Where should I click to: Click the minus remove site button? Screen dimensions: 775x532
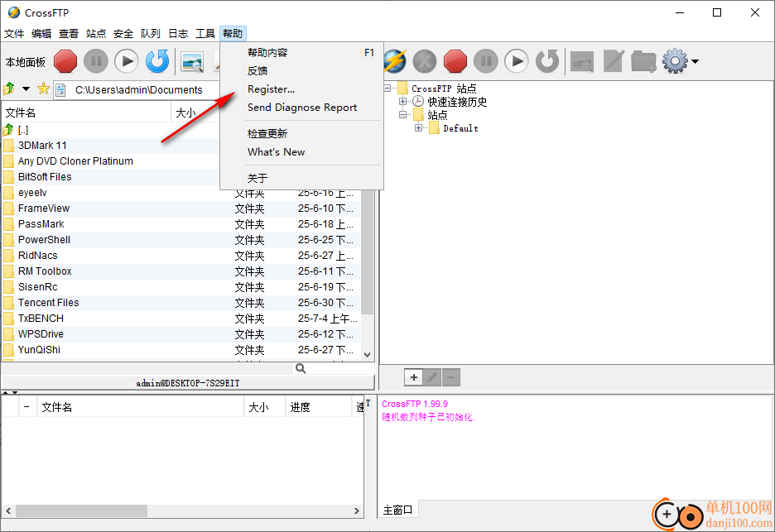[x=450, y=377]
